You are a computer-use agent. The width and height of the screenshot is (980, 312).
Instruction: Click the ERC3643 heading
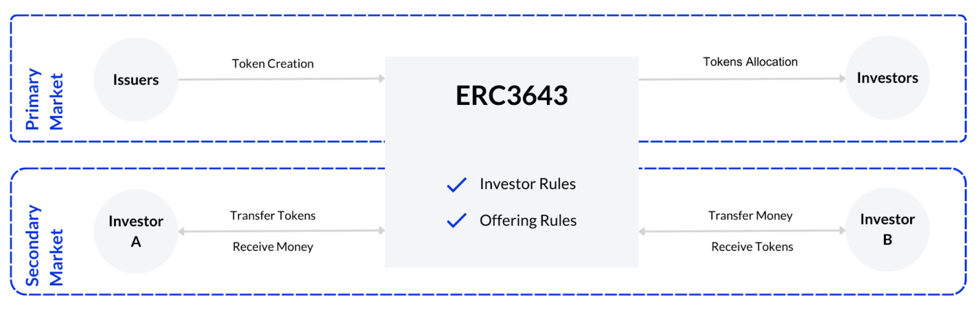point(511,96)
